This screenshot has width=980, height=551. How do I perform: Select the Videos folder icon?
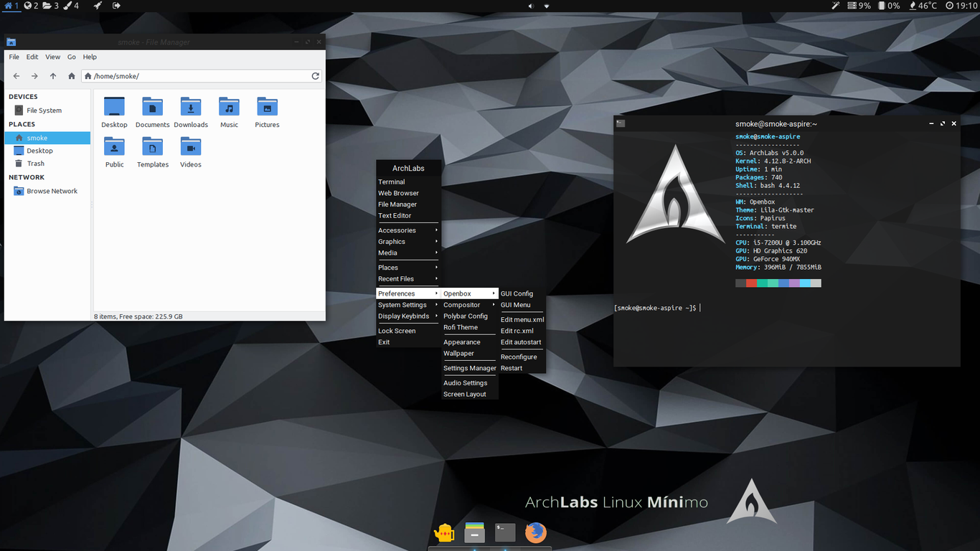click(191, 152)
